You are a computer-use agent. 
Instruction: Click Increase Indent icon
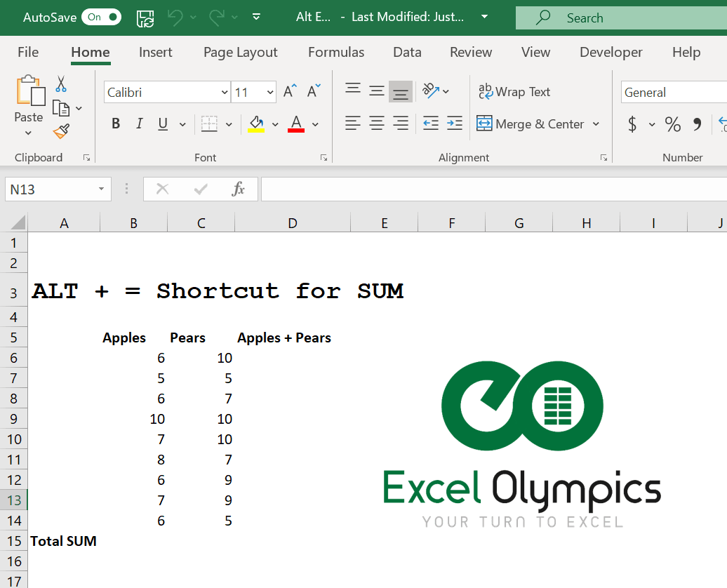[x=455, y=123]
